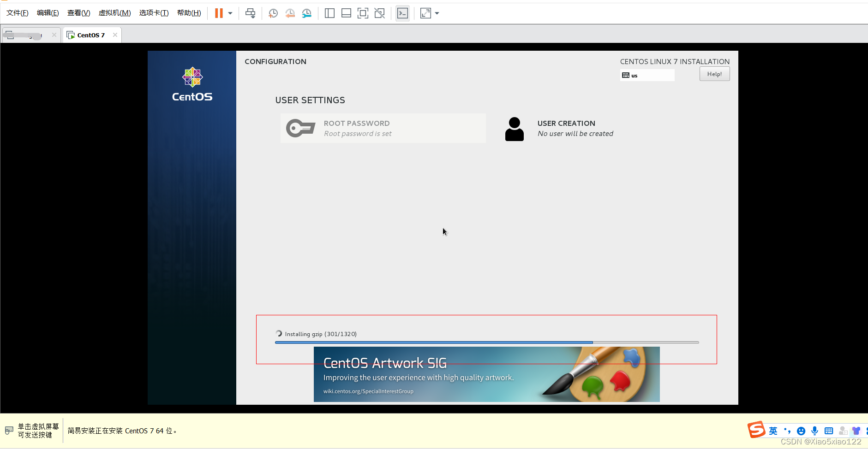Click the root password key icon
Screen dimensions: 868x449
click(x=300, y=128)
